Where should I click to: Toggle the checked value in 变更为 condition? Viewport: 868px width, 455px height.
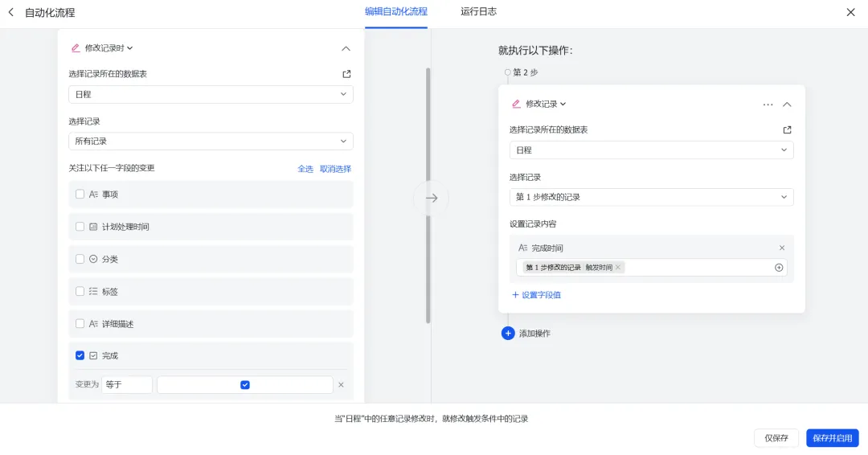(x=245, y=385)
